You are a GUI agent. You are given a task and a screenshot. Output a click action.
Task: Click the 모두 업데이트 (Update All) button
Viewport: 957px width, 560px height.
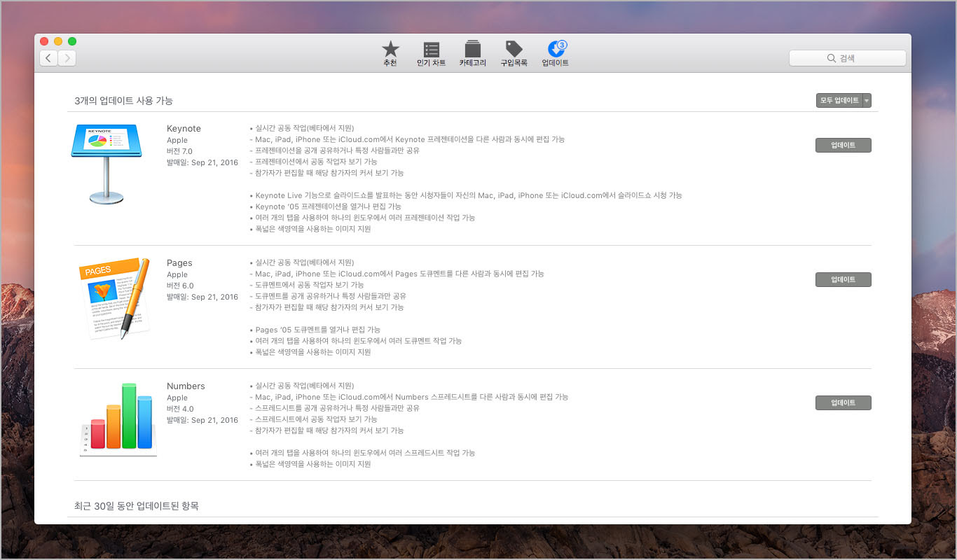pyautogui.click(x=839, y=101)
